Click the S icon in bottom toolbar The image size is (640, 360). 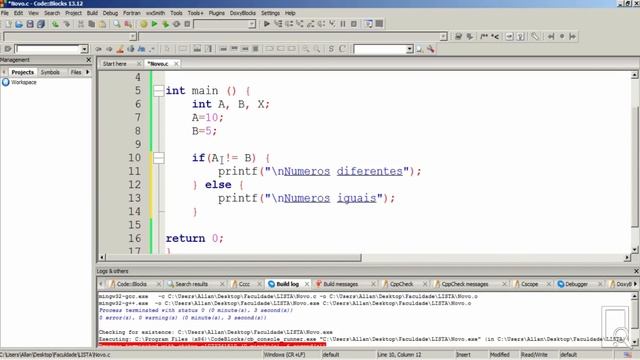[x=331, y=49]
